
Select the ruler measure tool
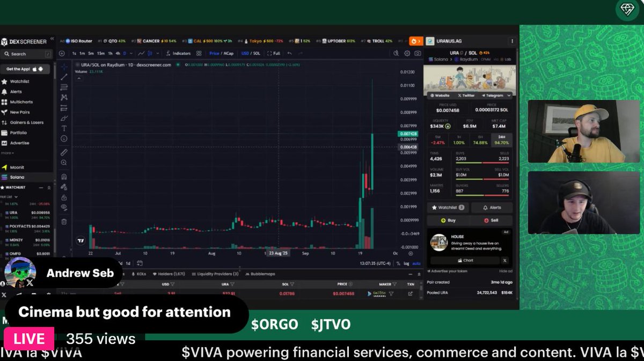click(x=64, y=152)
